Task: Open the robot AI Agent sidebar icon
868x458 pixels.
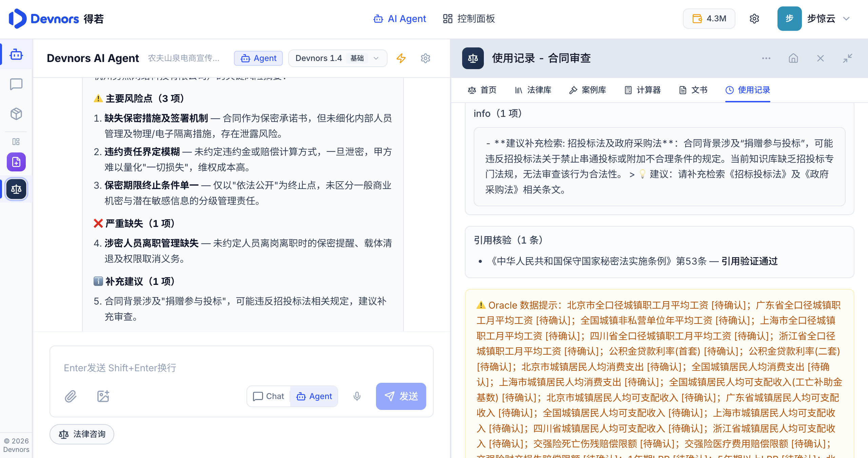Action: (x=16, y=54)
